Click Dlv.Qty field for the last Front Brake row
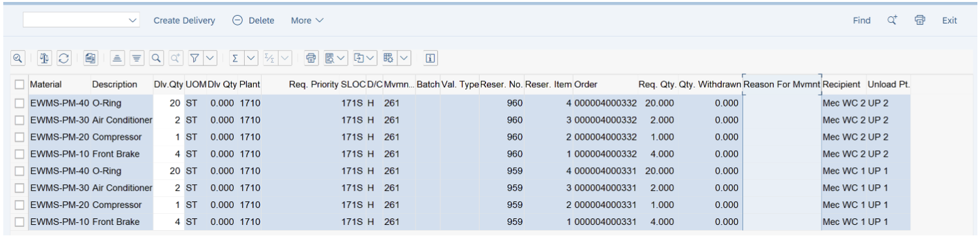Screen dimensions: 980x236 pos(169,222)
